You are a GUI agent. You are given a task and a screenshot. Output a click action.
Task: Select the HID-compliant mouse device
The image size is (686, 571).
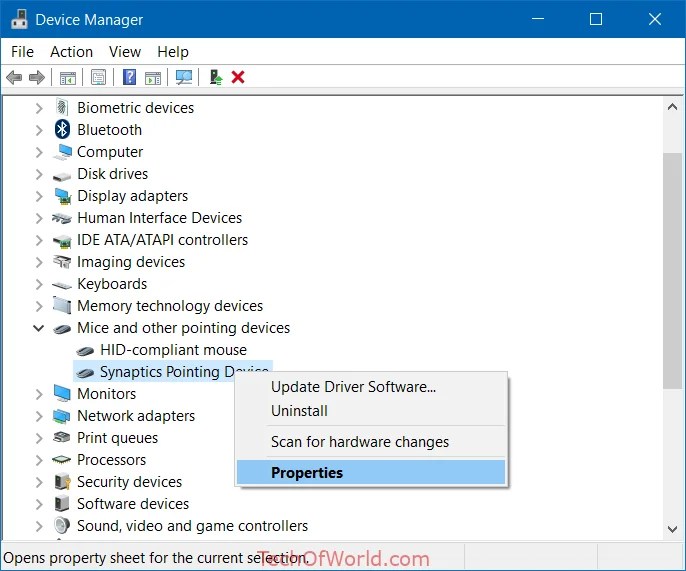pos(173,350)
